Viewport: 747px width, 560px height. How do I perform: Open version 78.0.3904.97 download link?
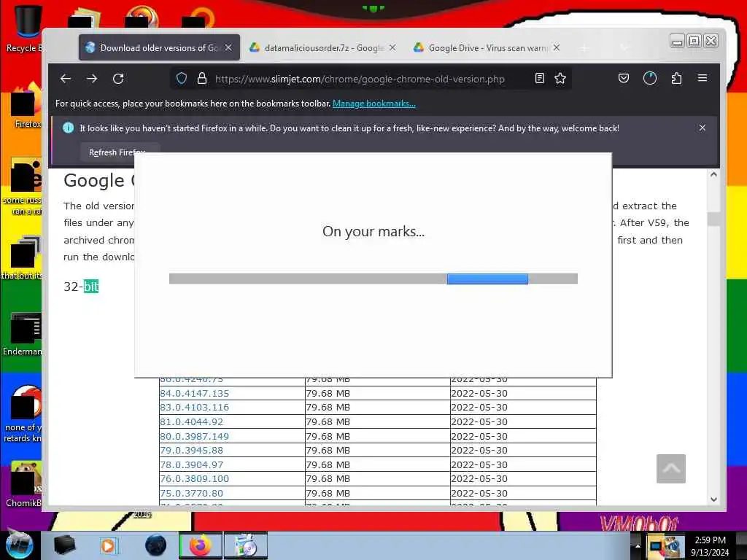coord(192,464)
